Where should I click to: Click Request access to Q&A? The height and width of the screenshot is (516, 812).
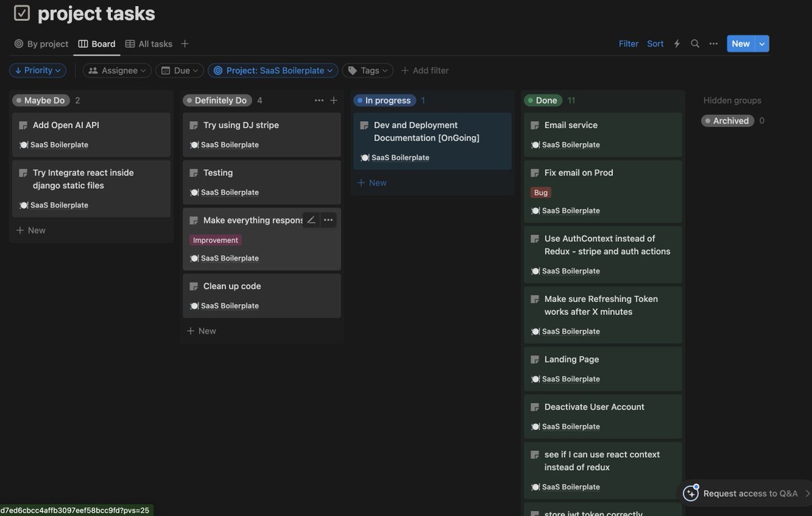[x=750, y=494]
